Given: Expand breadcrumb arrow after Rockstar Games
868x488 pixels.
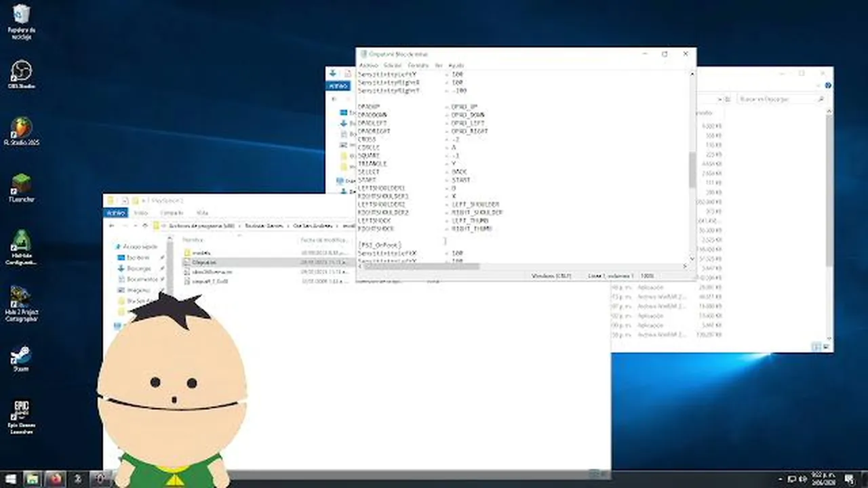Looking at the screenshot, I should (x=288, y=226).
